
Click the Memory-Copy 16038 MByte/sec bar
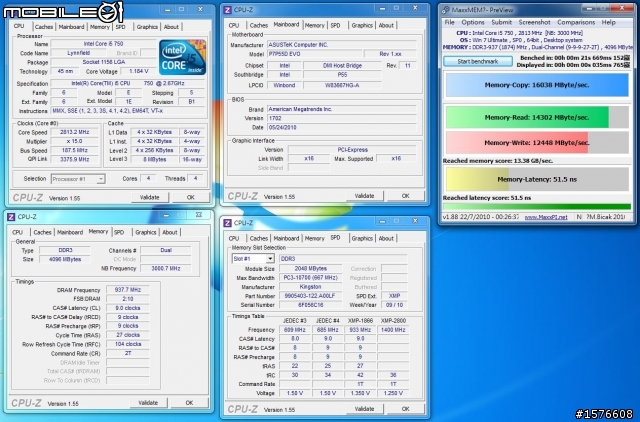click(537, 85)
